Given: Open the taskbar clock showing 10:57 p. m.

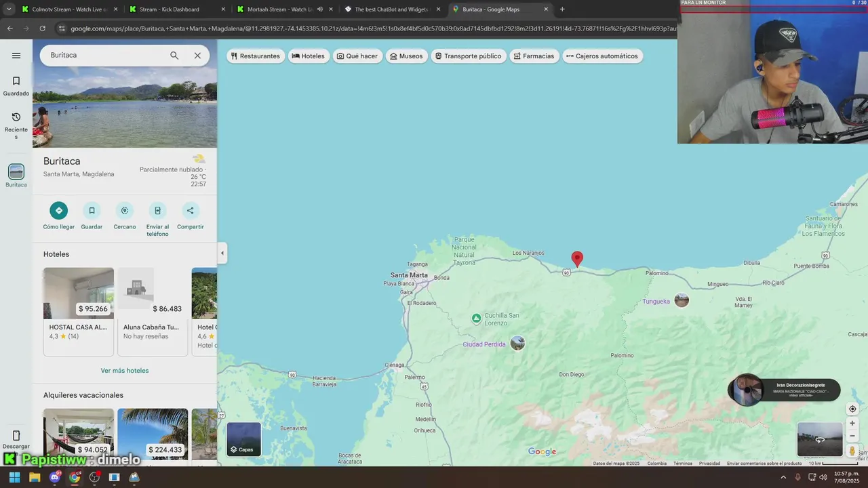Looking at the screenshot, I should click(x=846, y=477).
